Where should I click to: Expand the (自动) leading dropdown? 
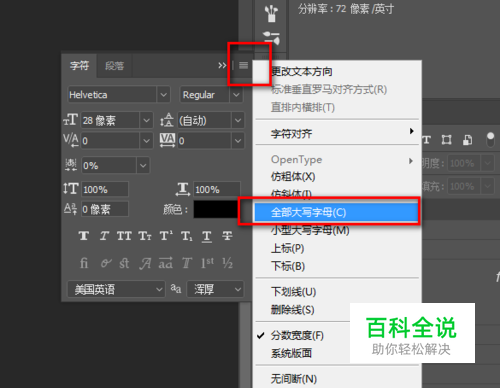point(238,120)
